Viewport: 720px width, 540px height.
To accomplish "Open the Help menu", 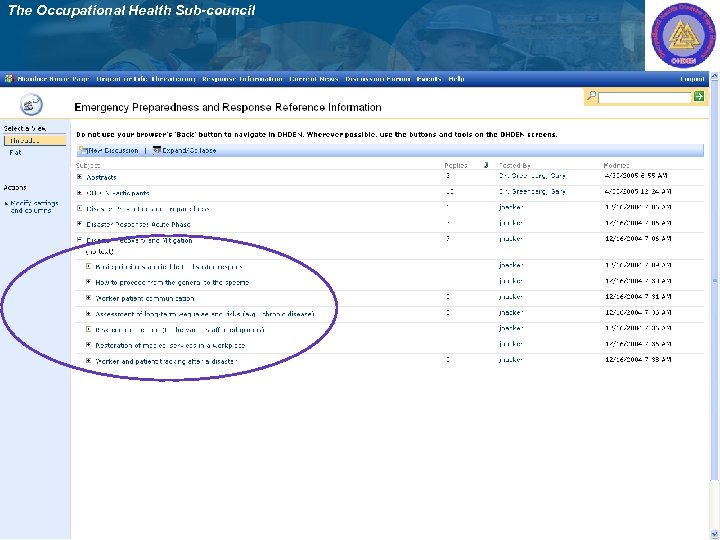I will (x=456, y=79).
